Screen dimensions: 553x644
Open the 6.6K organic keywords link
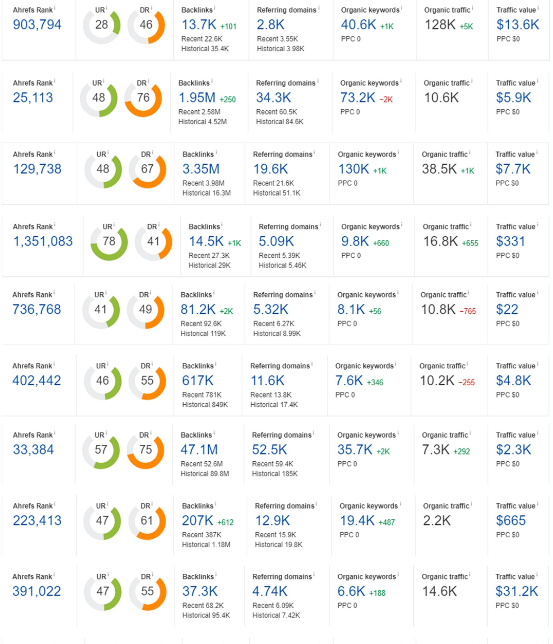pyautogui.click(x=351, y=591)
